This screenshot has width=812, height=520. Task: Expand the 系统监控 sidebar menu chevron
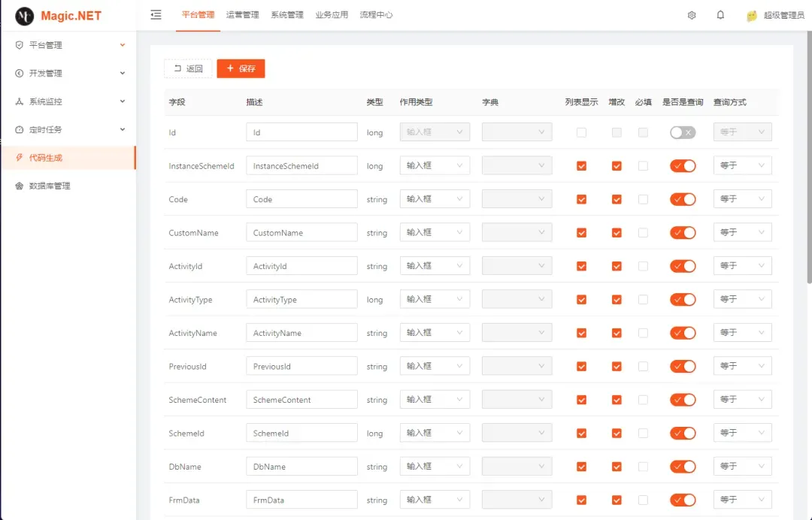[123, 101]
